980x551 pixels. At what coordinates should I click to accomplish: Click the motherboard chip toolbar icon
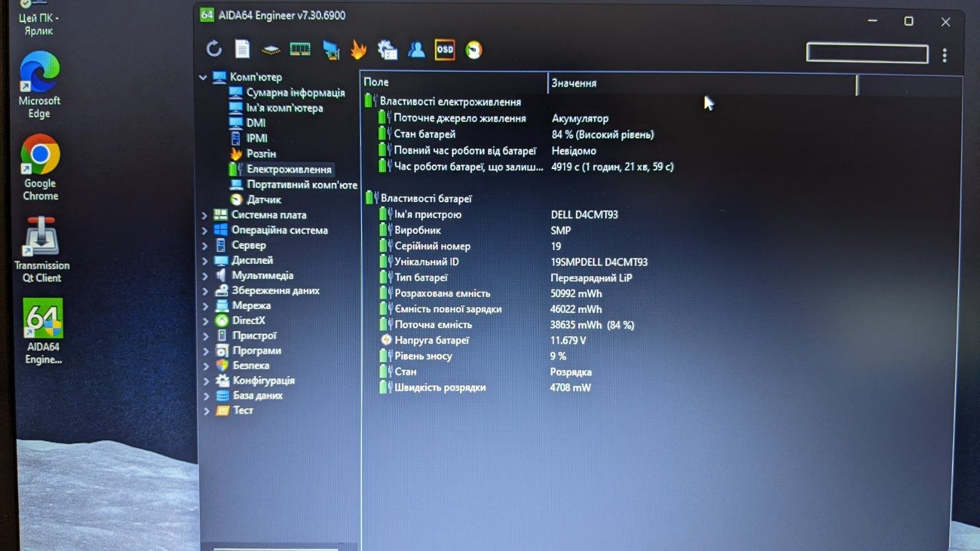pyautogui.click(x=271, y=50)
